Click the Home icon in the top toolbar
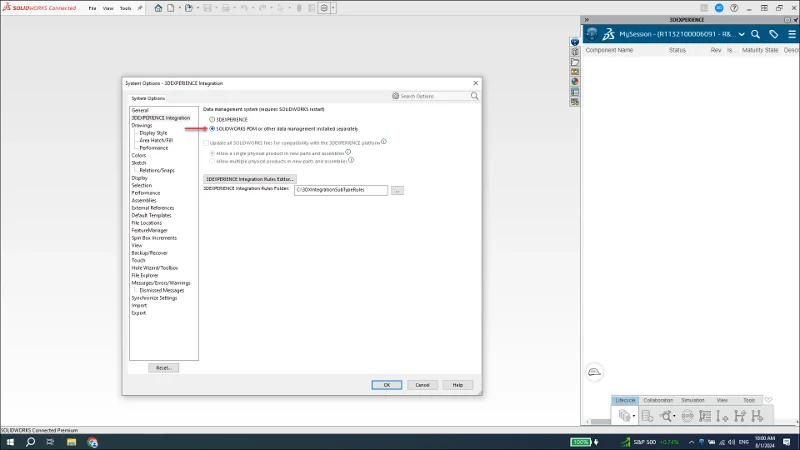The image size is (800, 450). click(x=158, y=8)
